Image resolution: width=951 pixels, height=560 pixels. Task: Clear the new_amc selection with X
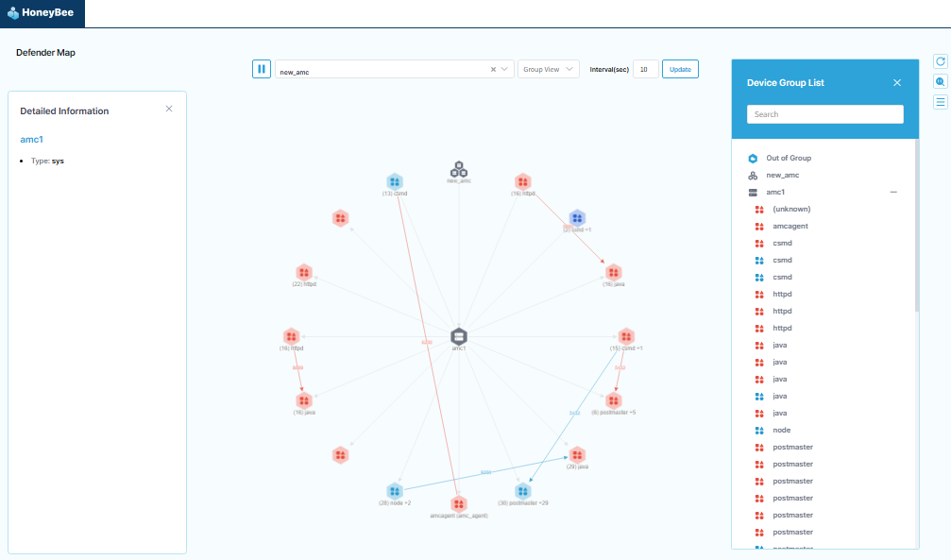(493, 69)
